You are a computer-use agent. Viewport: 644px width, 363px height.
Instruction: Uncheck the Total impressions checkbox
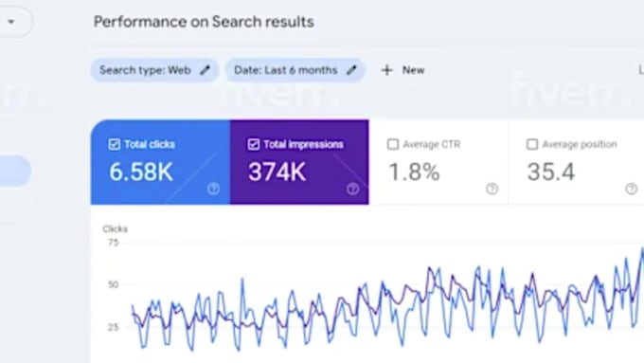click(x=254, y=144)
